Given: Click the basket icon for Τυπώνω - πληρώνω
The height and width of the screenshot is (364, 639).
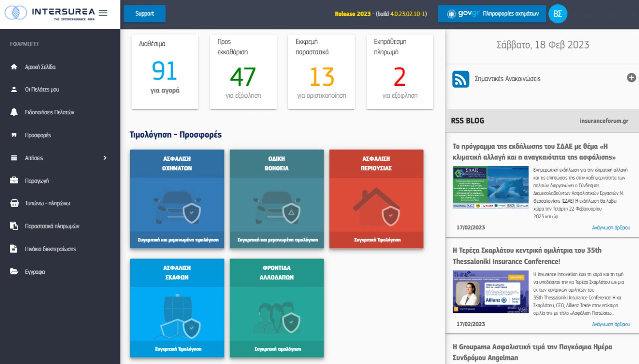Looking at the screenshot, I should (x=14, y=204).
